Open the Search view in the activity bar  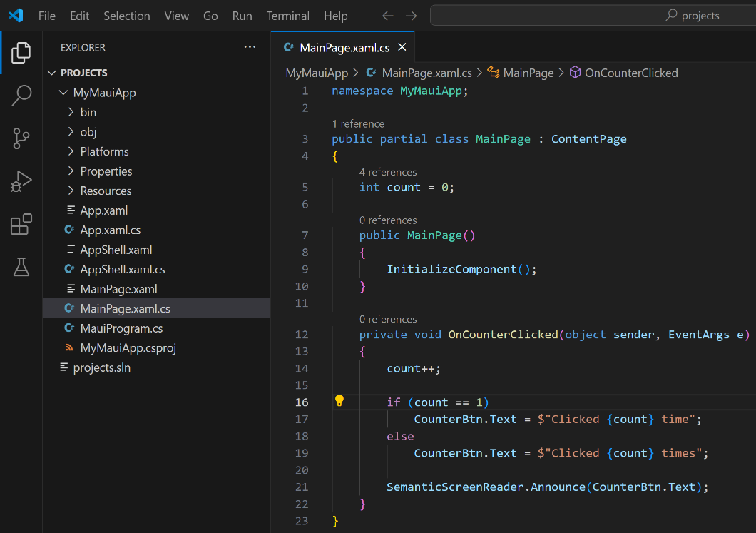[21, 95]
